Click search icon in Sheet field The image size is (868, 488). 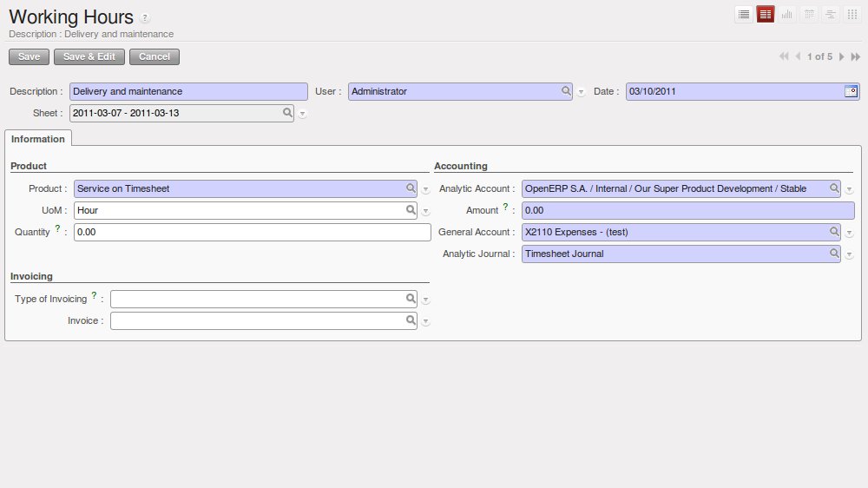tap(287, 113)
